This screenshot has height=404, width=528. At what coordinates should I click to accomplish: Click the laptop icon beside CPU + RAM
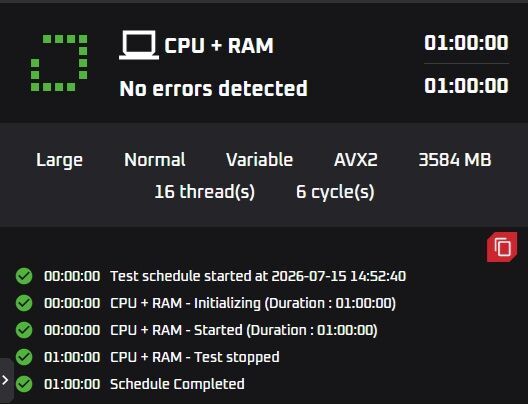pyautogui.click(x=139, y=45)
